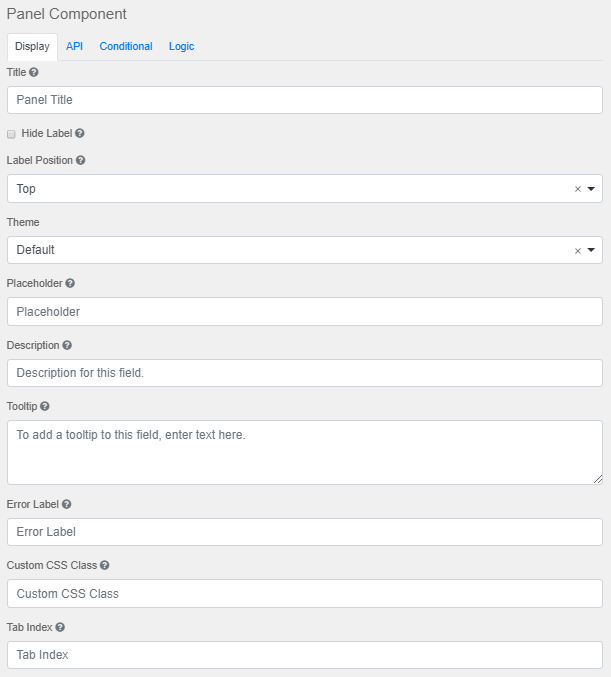Click the Custom CSS Class input field
The width and height of the screenshot is (611, 677).
coord(305,594)
